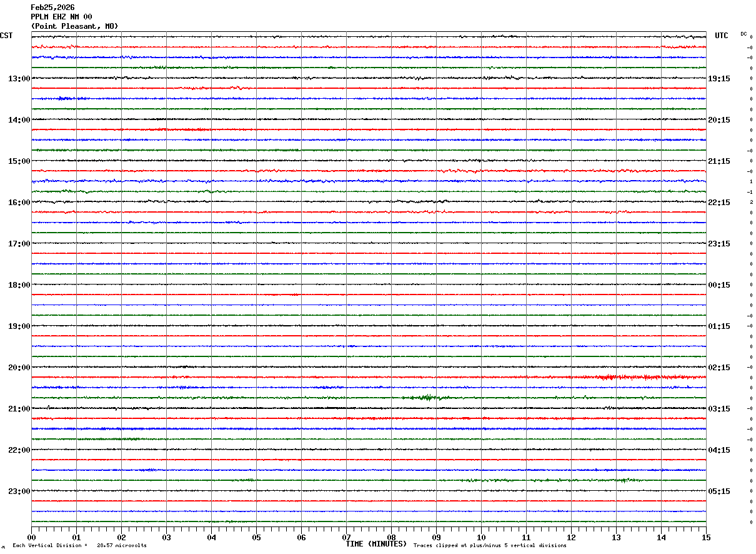Click the 00:15 UTC time label
The image size is (756, 554).
tap(719, 285)
